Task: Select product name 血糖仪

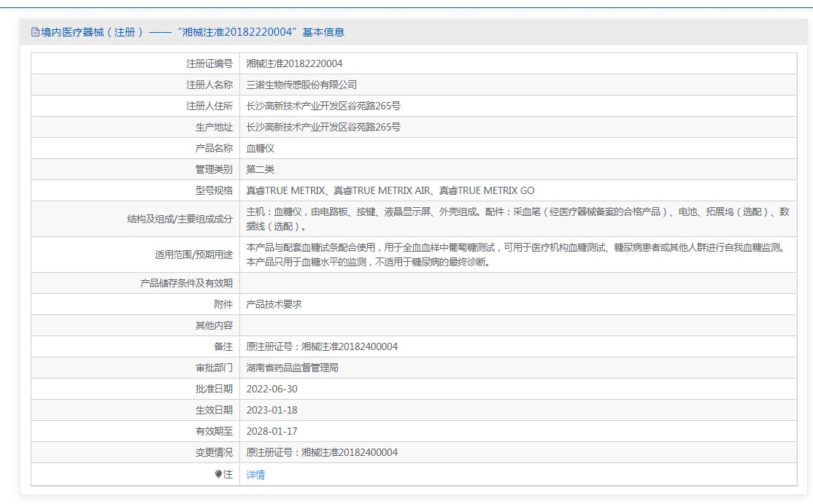Action: point(261,149)
